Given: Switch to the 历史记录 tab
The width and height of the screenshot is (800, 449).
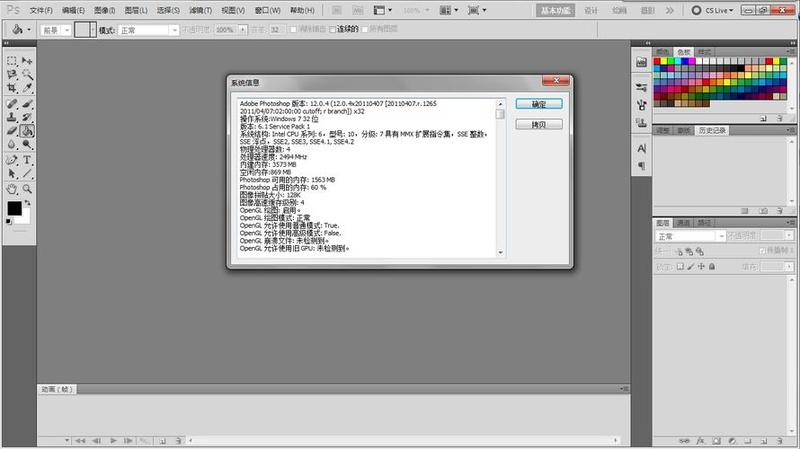Looking at the screenshot, I should point(712,131).
